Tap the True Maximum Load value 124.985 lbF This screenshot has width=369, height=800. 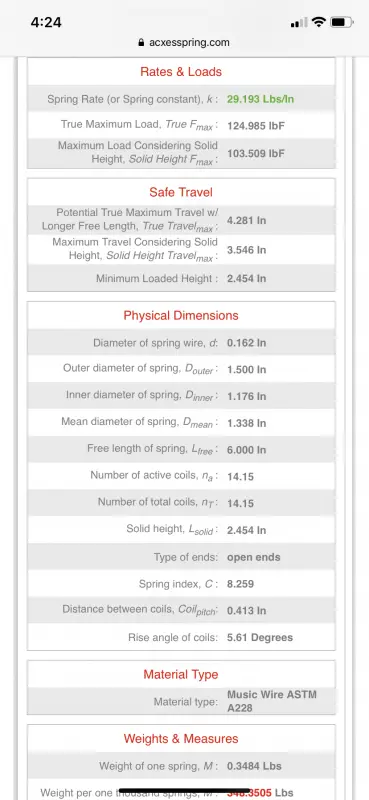[255, 126]
